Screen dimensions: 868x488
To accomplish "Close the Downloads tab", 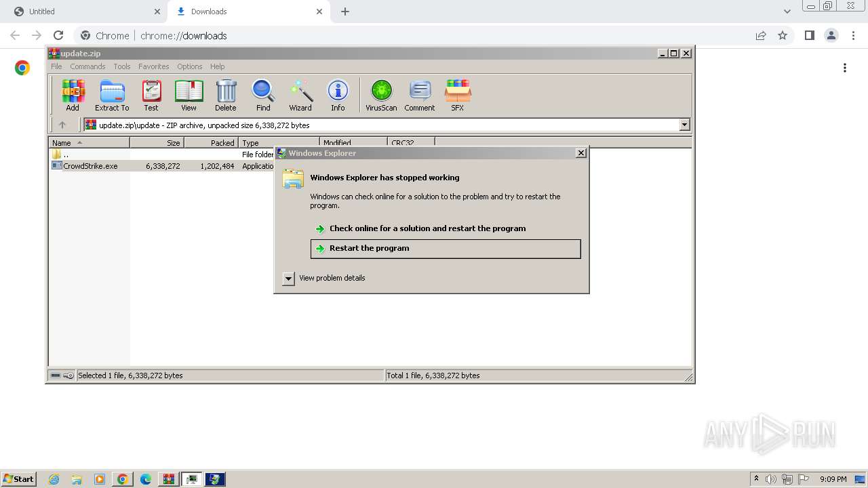I will (x=320, y=12).
